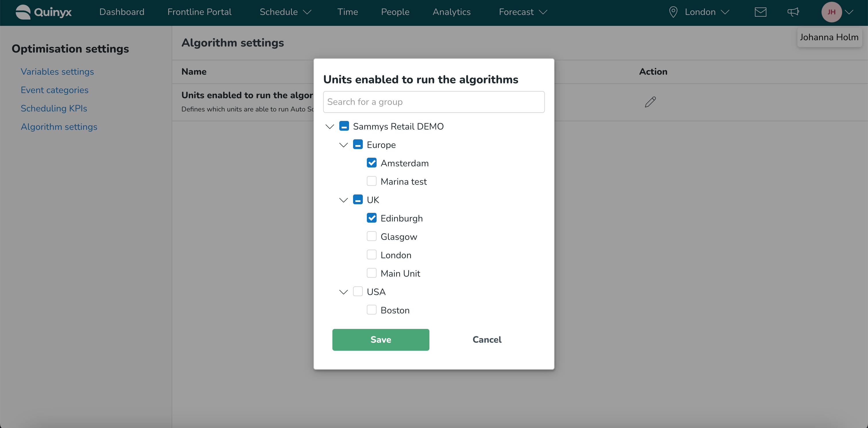Collapse the Sammys Retail DEMO tree node
Screen dimensions: 868x428
tap(330, 126)
